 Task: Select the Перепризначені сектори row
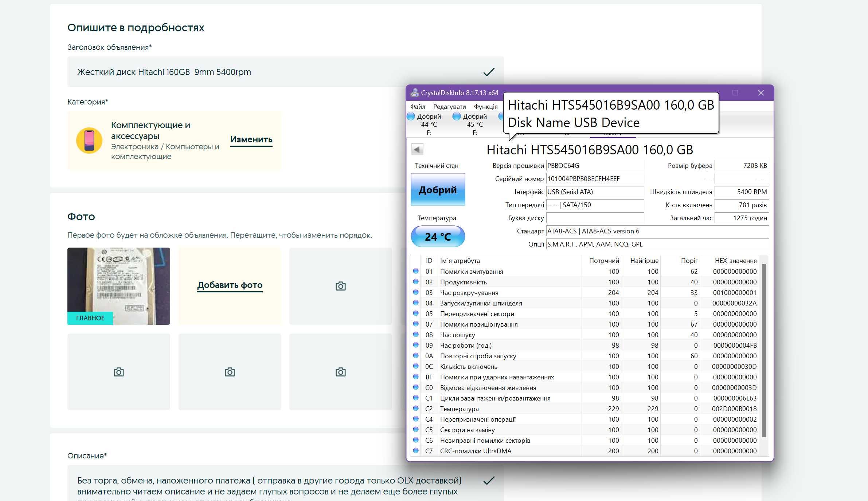click(x=586, y=313)
